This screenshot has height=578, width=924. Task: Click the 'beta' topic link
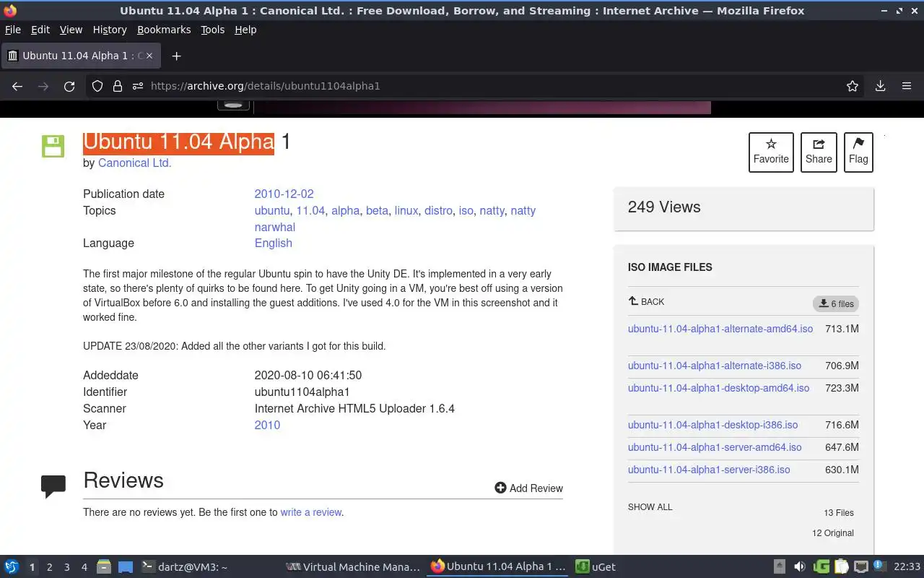coord(377,210)
